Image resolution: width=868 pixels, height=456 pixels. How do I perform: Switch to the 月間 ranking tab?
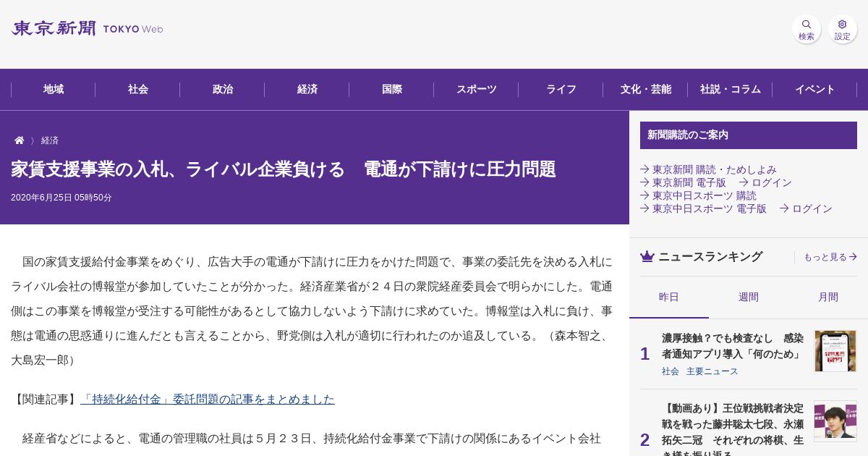828,297
